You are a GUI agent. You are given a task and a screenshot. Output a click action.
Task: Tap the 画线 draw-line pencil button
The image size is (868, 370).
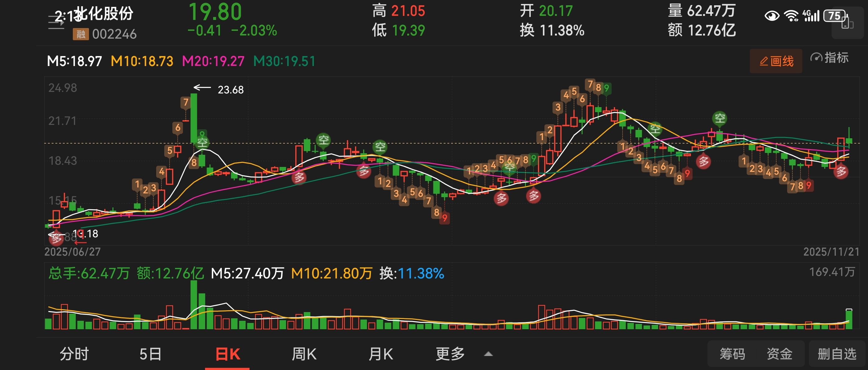coord(776,61)
